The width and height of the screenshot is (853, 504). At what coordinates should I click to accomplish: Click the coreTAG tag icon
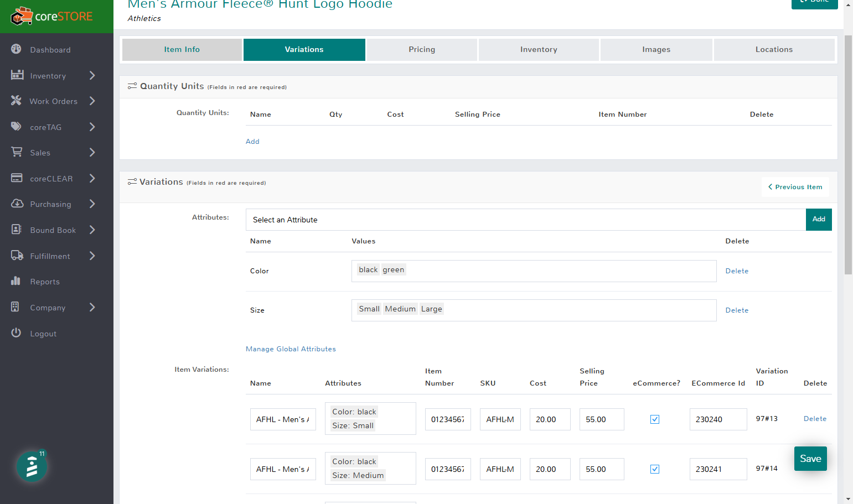tap(17, 127)
